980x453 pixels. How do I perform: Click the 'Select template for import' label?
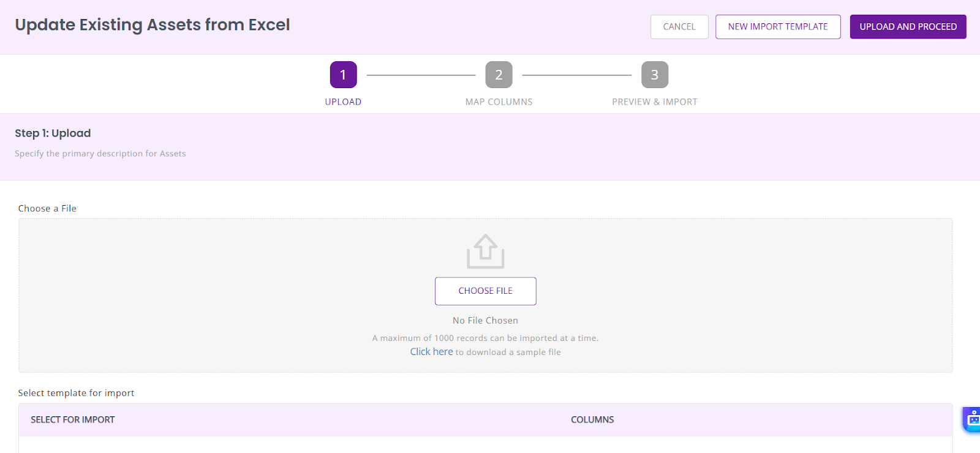pos(76,393)
